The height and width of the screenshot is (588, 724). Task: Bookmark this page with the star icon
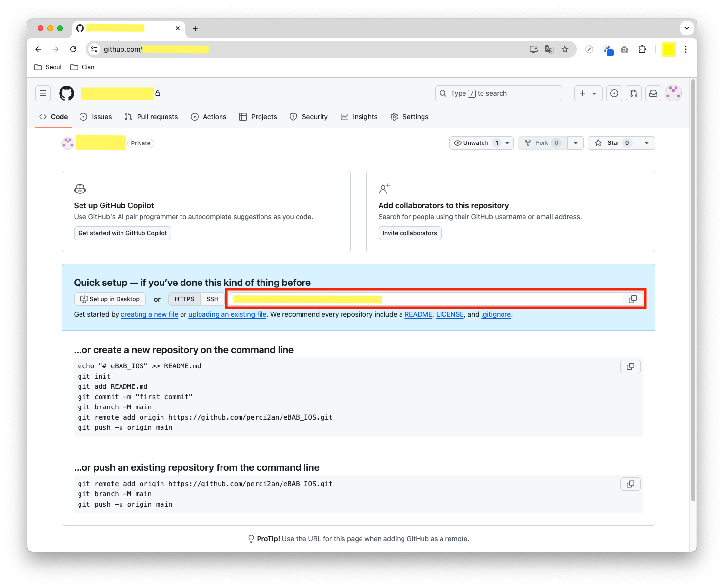tap(565, 49)
